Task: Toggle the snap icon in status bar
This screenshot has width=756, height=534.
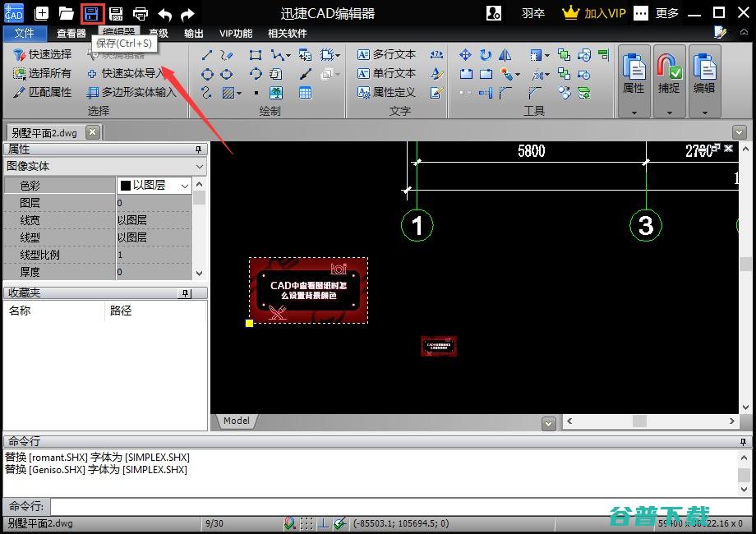Action: (x=290, y=523)
